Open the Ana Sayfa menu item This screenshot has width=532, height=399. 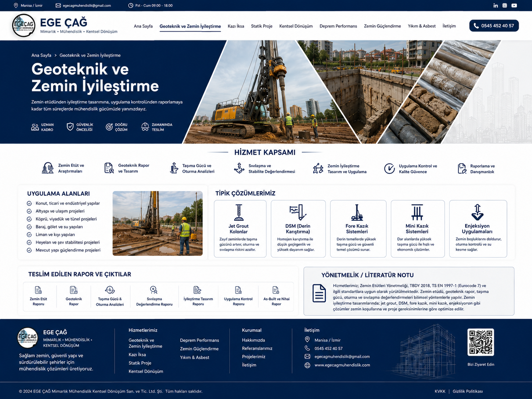coord(143,26)
